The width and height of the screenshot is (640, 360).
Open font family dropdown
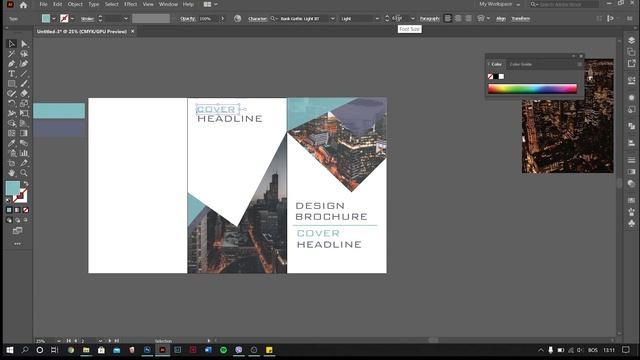pos(332,18)
